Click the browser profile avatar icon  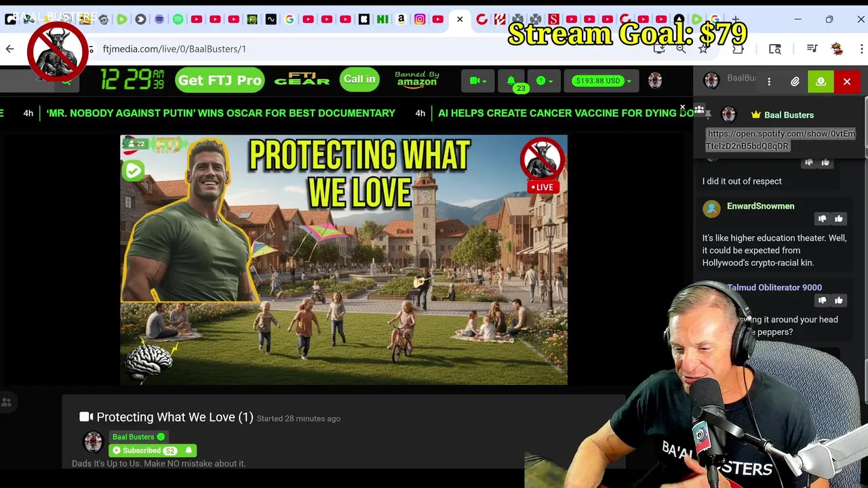pos(837,49)
